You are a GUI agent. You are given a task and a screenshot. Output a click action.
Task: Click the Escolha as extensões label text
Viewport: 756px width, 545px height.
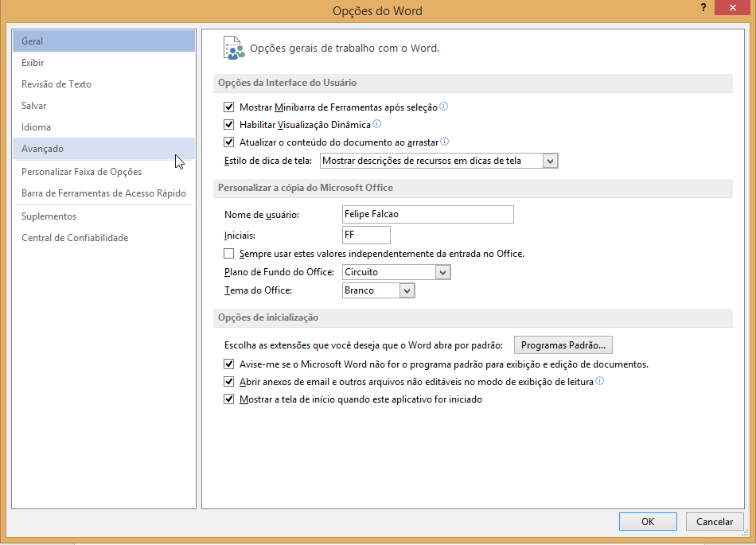tap(364, 345)
